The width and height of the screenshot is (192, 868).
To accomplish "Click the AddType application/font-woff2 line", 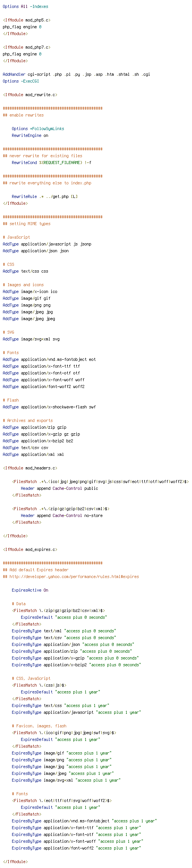I will point(43,387).
